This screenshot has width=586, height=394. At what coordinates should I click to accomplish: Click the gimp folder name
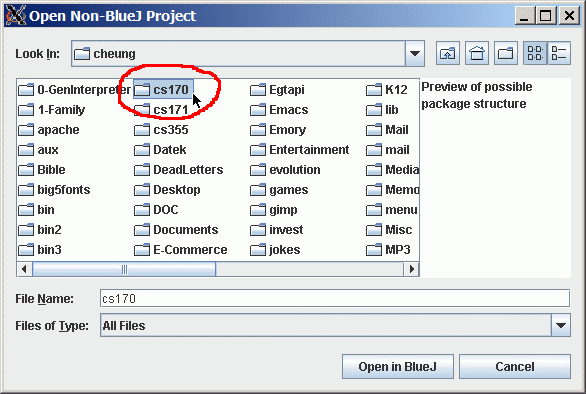tap(283, 210)
